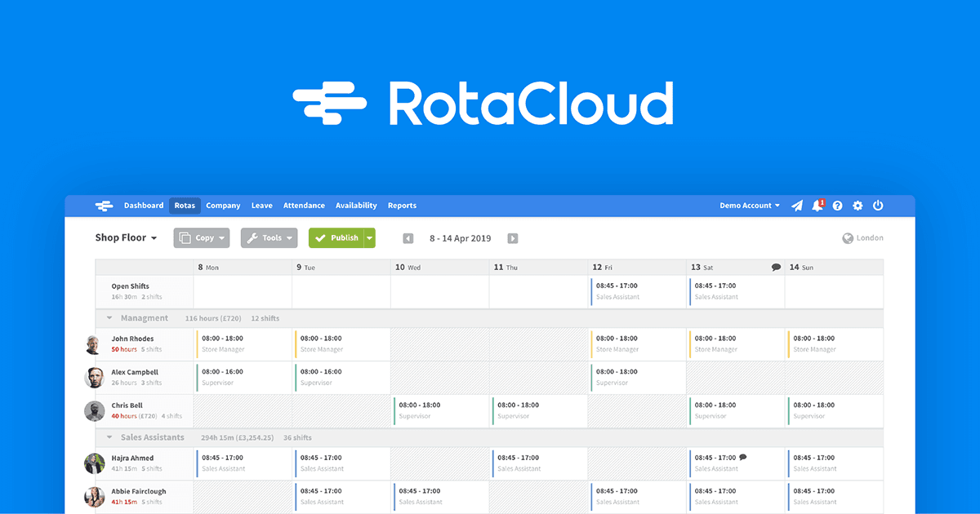This screenshot has height=514, width=980.
Task: Open comment on Hajra Ahmed Saturday shift
Action: (742, 458)
